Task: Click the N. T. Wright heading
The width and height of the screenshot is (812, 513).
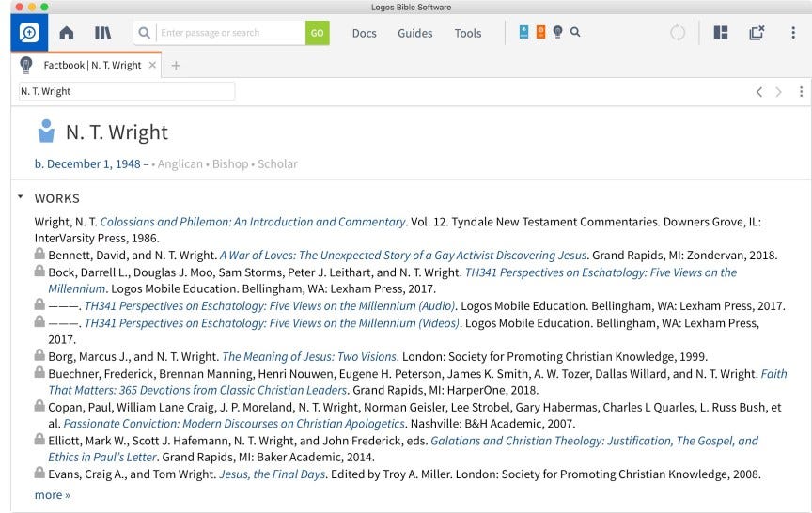Action: click(117, 132)
